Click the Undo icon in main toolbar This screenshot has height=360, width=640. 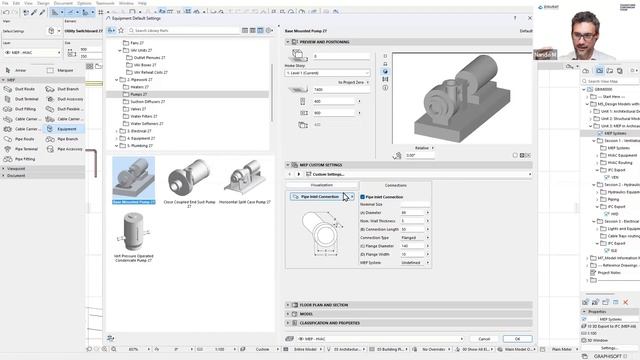click(6, 12)
